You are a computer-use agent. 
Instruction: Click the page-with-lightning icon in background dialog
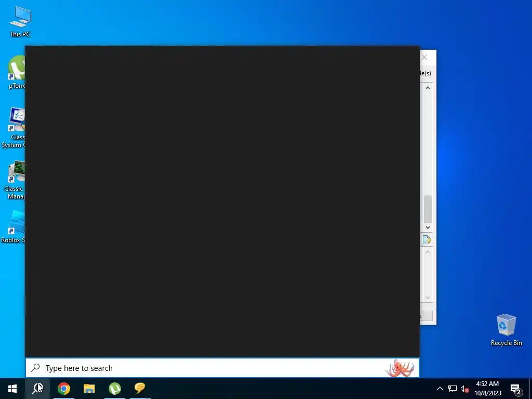(x=427, y=240)
